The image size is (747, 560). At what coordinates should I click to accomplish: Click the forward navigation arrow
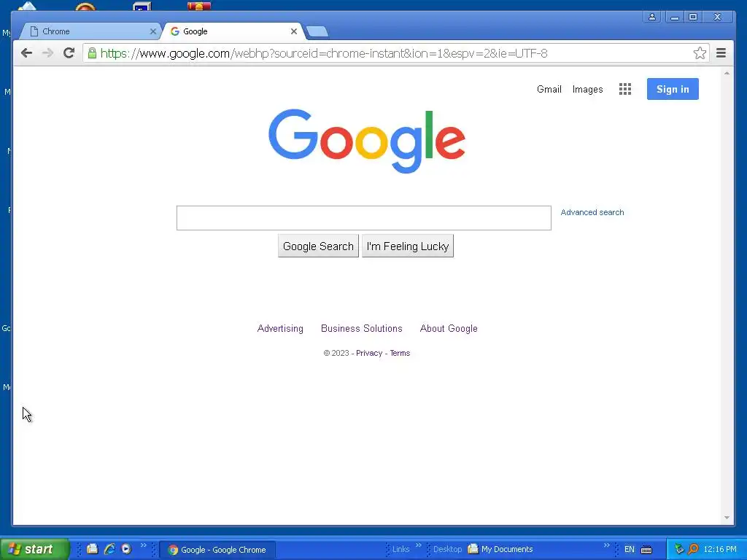[x=47, y=52]
